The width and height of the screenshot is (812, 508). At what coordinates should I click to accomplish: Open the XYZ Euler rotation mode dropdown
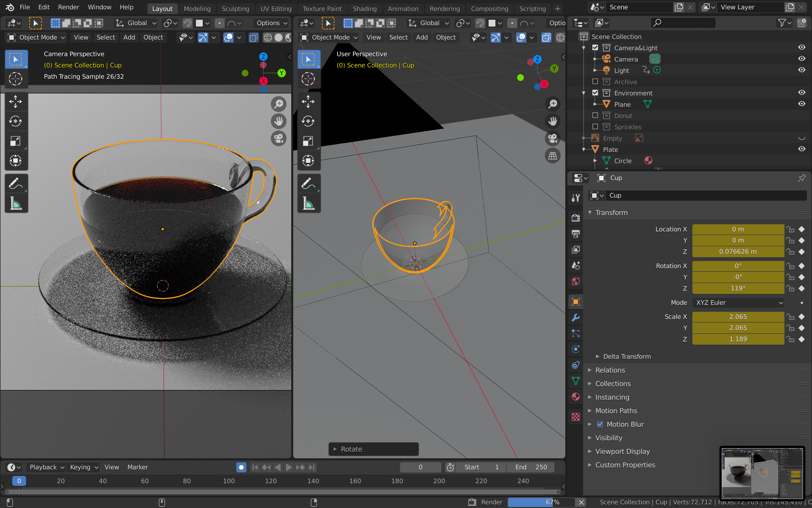[738, 303]
